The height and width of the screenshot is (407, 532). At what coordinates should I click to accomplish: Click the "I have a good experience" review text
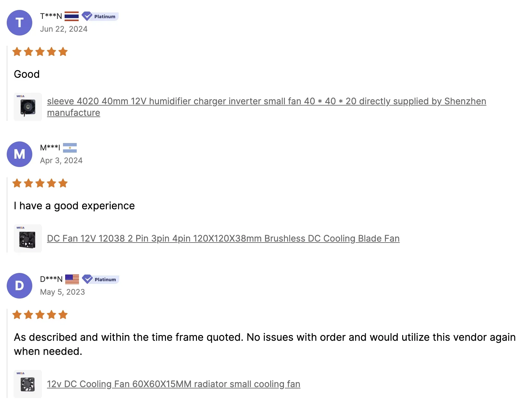coord(74,206)
